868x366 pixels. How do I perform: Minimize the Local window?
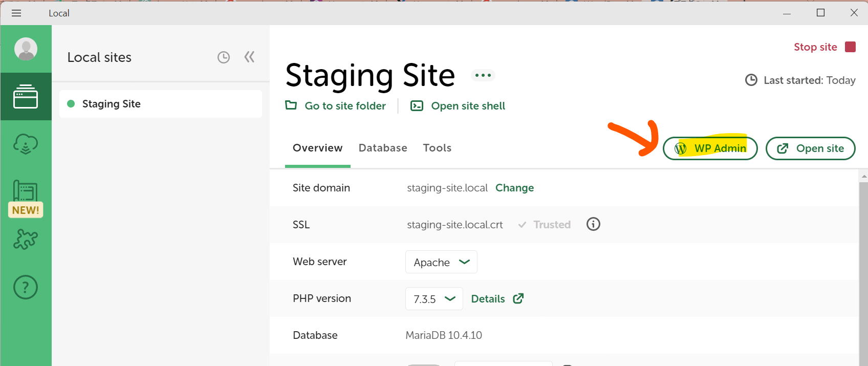click(x=787, y=13)
